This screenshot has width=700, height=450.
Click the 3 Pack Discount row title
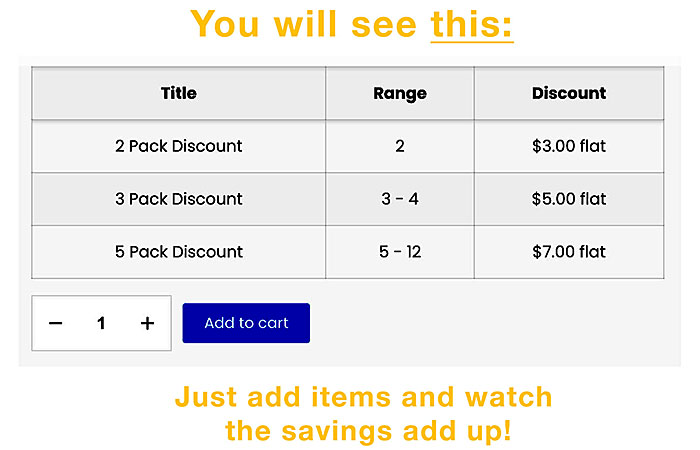(179, 199)
